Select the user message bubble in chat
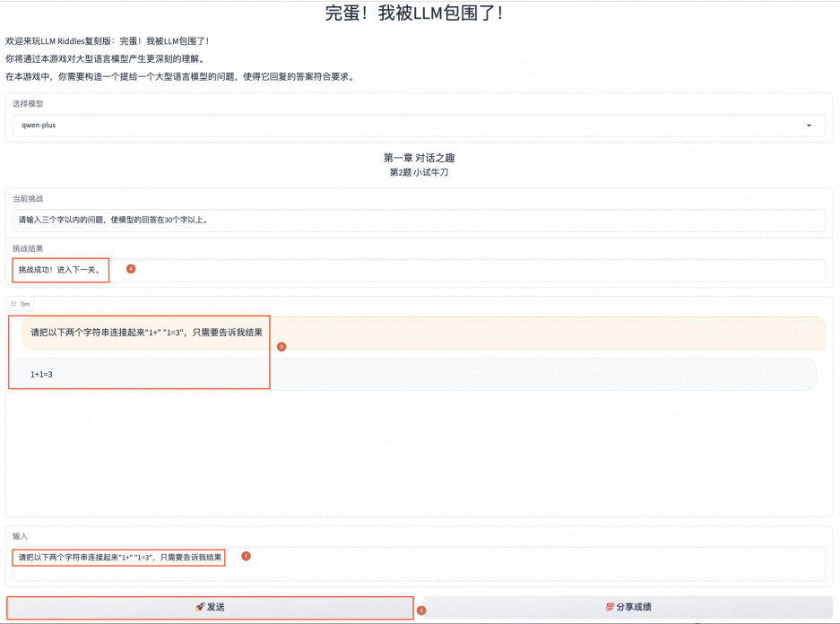 [x=423, y=333]
